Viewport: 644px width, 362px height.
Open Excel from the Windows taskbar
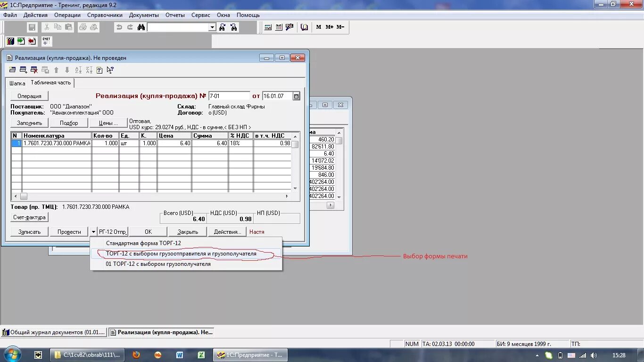click(x=201, y=355)
